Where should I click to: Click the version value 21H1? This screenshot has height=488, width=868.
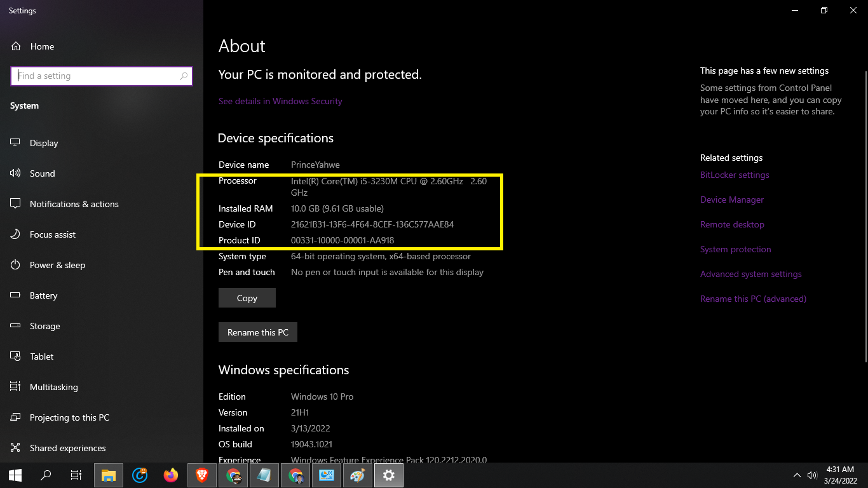300,412
